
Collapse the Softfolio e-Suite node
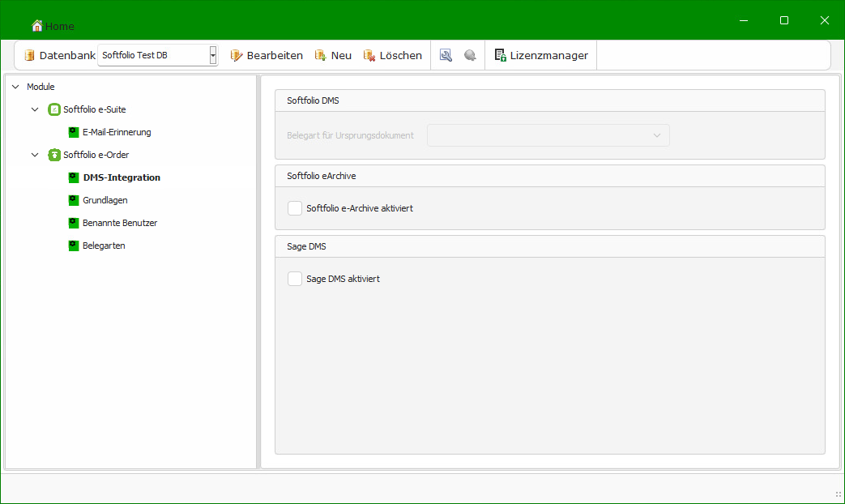tap(35, 109)
